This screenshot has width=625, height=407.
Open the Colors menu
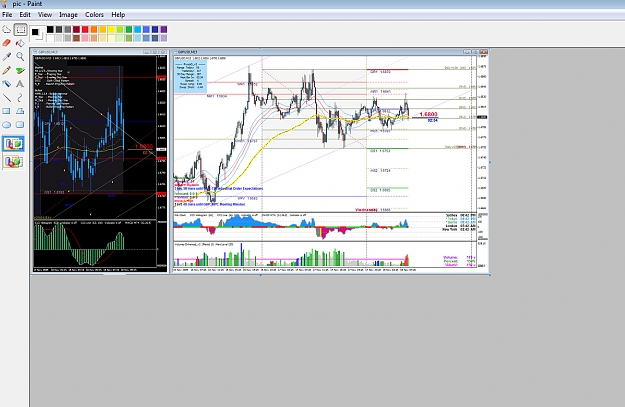pyautogui.click(x=94, y=15)
